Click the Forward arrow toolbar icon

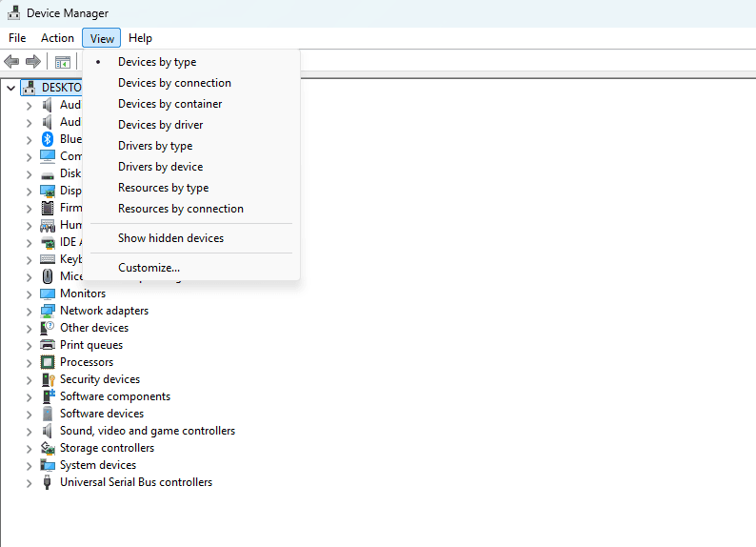[32, 61]
